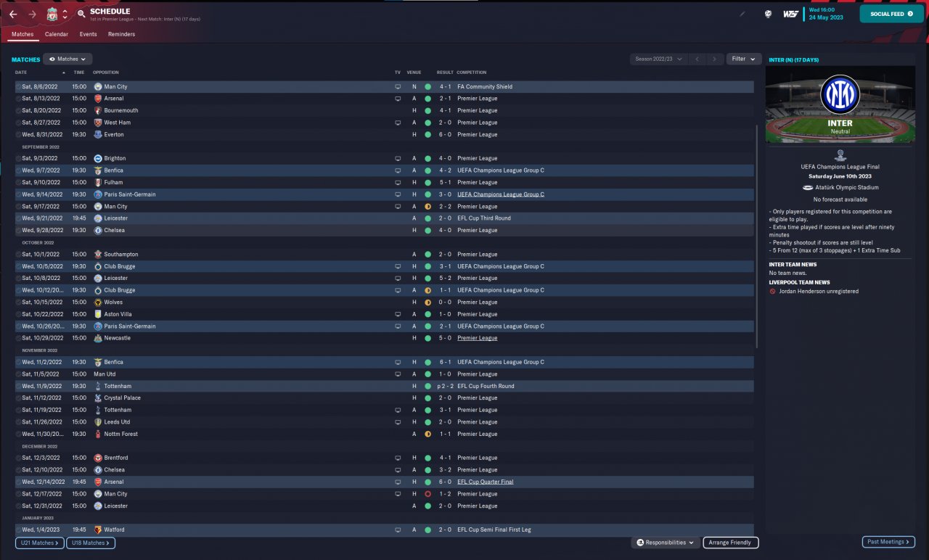Click the pencil edit icon
The image size is (929, 560).
[742, 14]
